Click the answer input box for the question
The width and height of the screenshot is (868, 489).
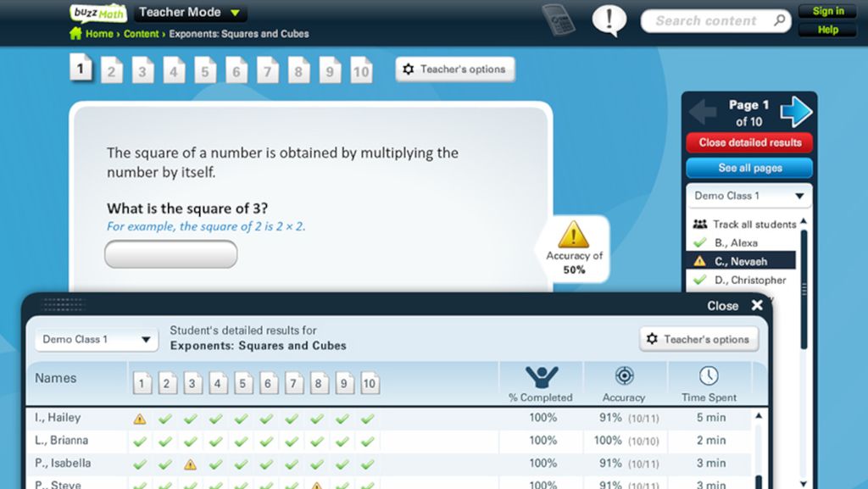click(x=171, y=254)
